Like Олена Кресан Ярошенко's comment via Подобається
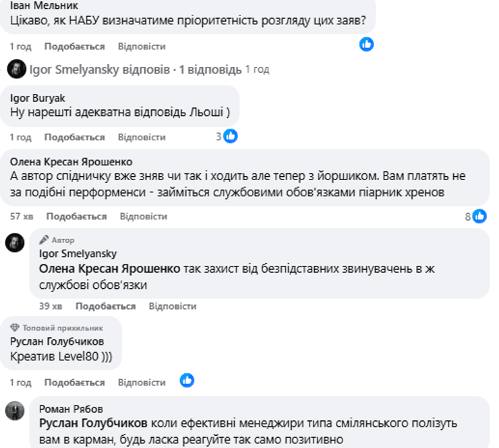The image size is (499, 448). (x=76, y=217)
